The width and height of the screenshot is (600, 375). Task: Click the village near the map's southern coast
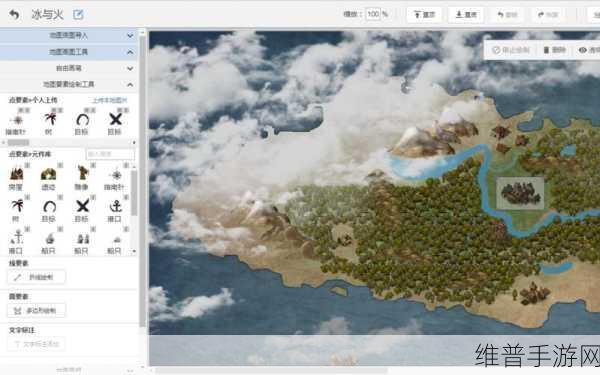(535, 294)
